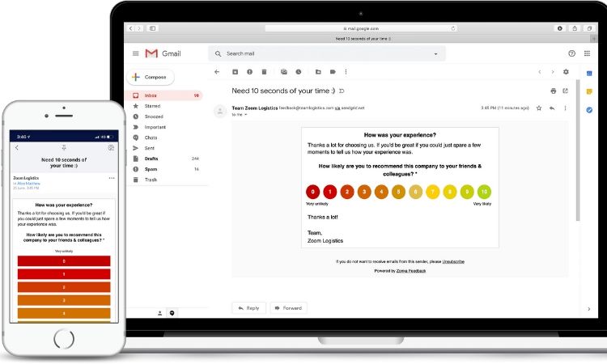This screenshot has width=607, height=364.
Task: Choose rating 9 in the email survey
Action: 467,192
